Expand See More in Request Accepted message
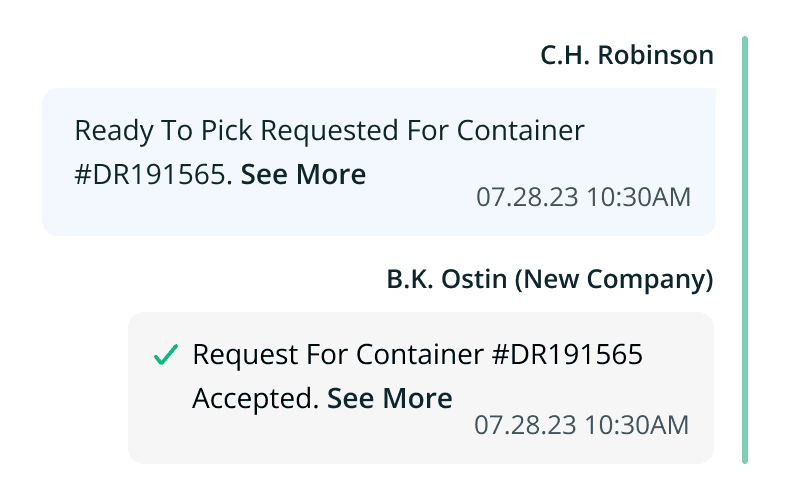The height and width of the screenshot is (500, 790). (390, 399)
